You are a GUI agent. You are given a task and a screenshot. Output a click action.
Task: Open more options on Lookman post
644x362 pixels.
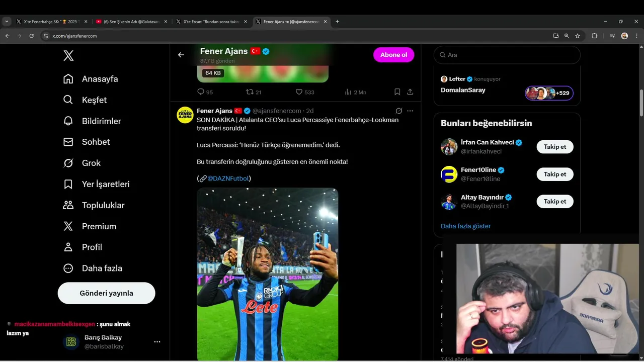(x=410, y=111)
